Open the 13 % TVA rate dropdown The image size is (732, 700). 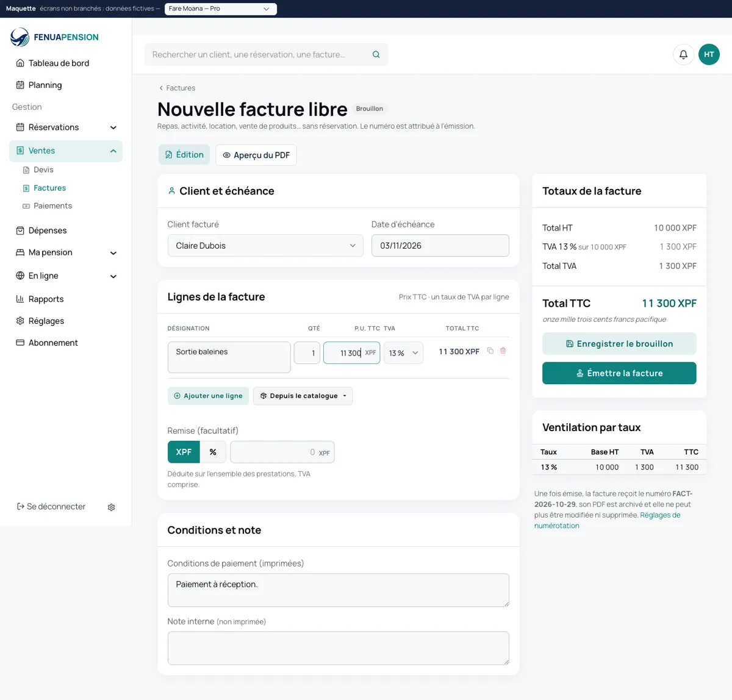click(404, 353)
